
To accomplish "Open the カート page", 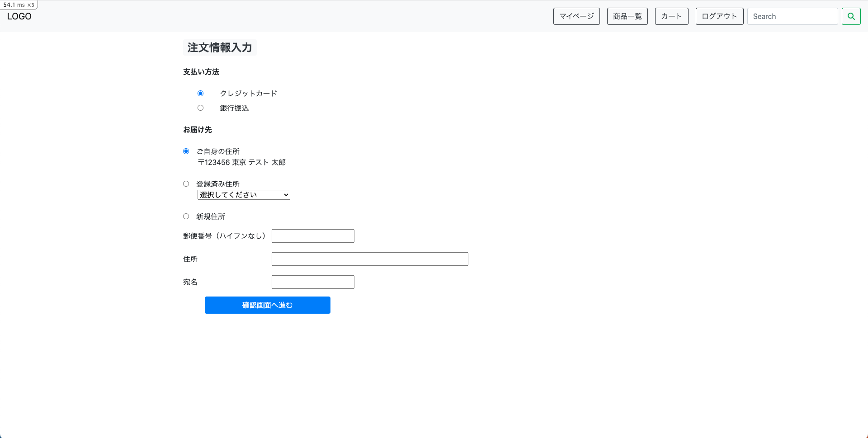I will (671, 16).
